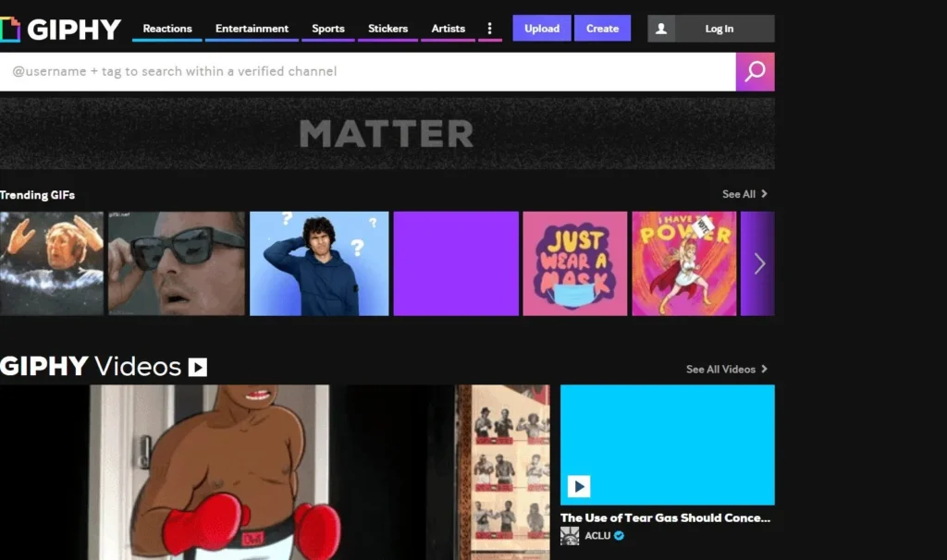Open the solid purple placeholder GIF
This screenshot has height=560, width=947.
(456, 263)
